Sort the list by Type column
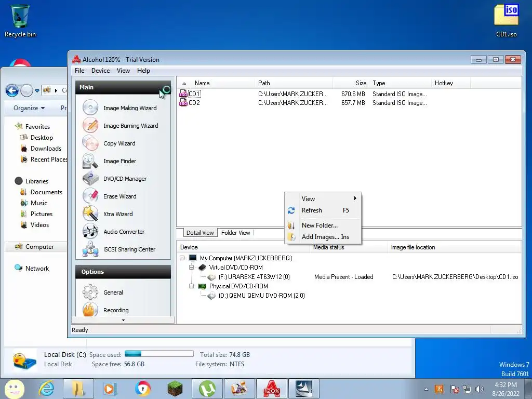The image size is (532, 399). 400,83
